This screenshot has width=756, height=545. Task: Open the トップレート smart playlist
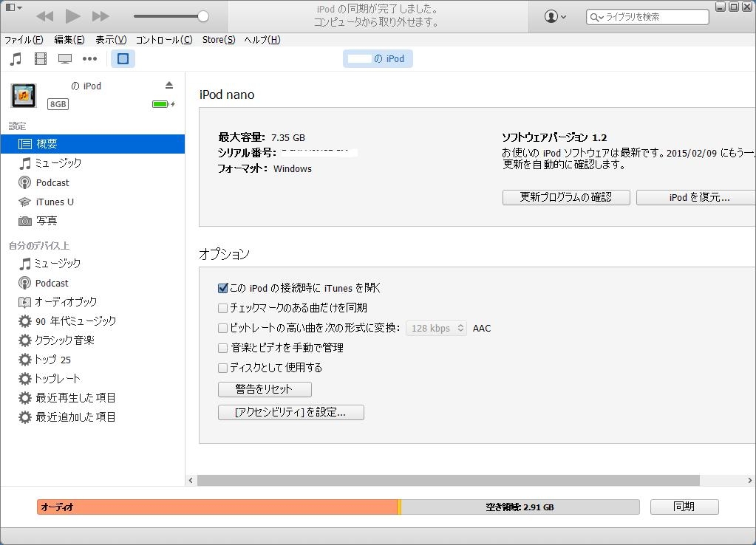click(92, 379)
